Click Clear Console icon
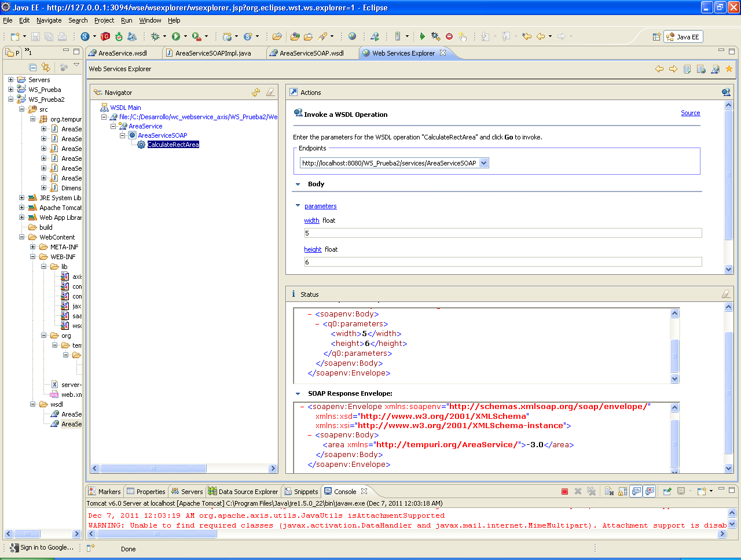 click(609, 492)
